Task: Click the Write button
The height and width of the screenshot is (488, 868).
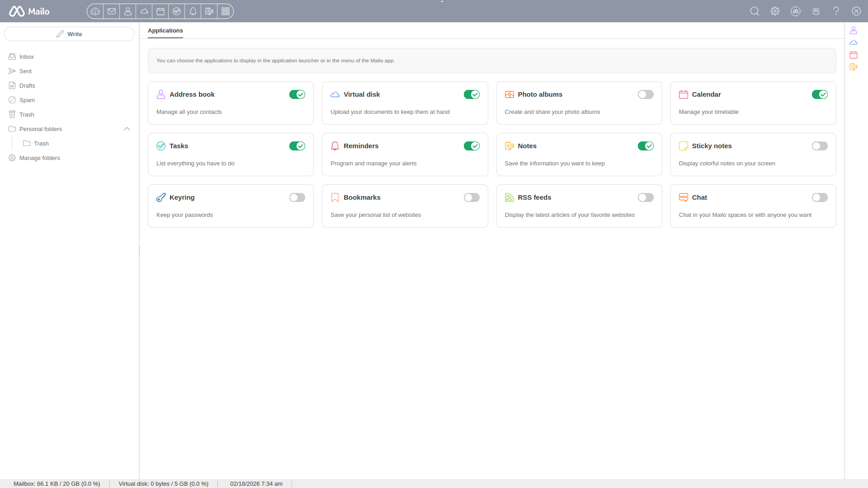Action: pos(69,34)
